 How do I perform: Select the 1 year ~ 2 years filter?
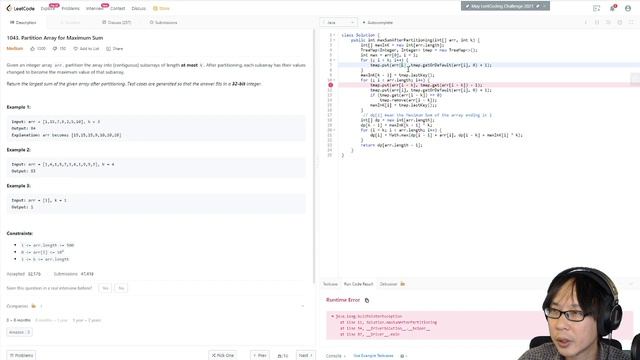click(x=87, y=320)
